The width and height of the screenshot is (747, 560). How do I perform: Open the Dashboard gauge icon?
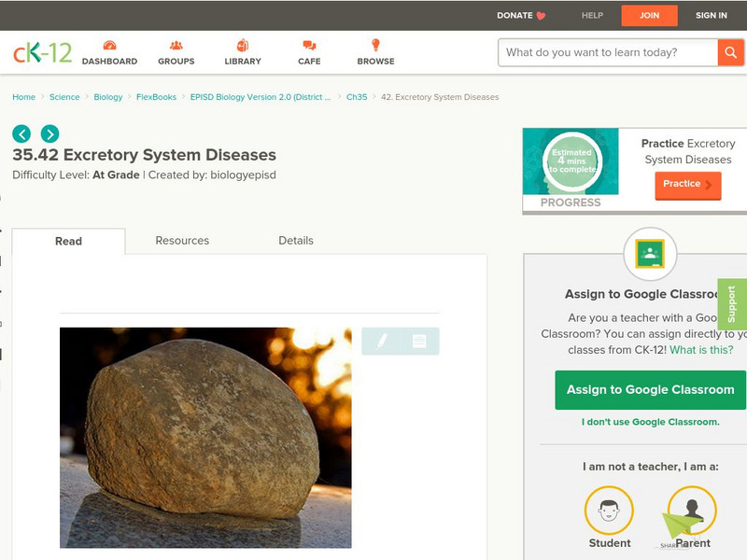click(109, 45)
